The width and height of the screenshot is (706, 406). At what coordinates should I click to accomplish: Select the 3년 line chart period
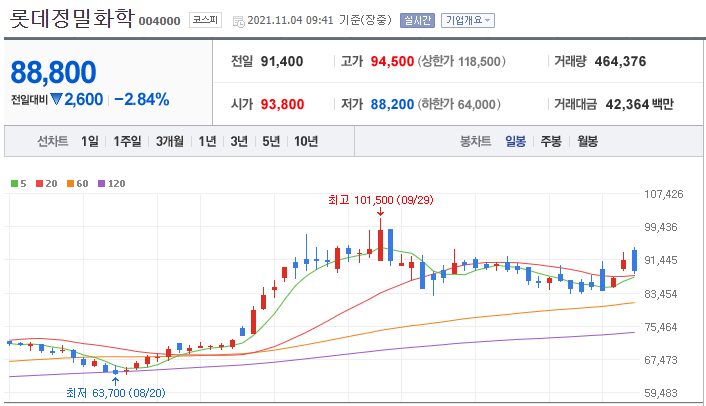point(239,141)
